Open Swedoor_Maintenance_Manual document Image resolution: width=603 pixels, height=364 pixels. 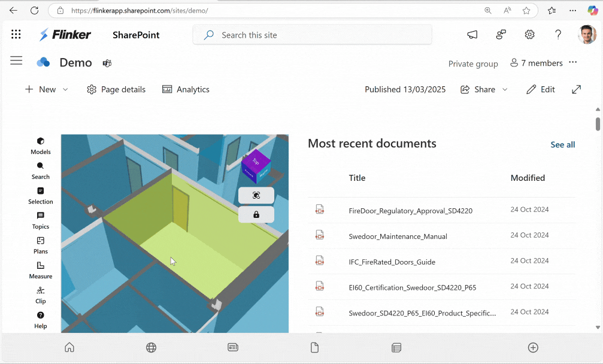click(398, 236)
